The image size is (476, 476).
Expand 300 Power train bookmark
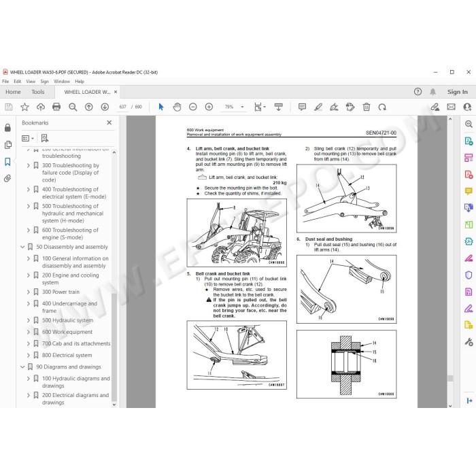[29, 292]
